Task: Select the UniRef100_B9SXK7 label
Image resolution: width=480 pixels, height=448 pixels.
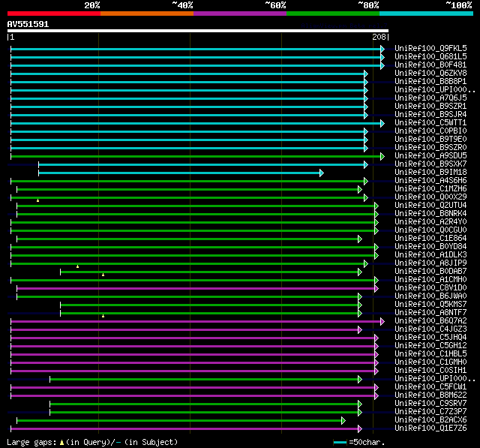Action: (430, 164)
